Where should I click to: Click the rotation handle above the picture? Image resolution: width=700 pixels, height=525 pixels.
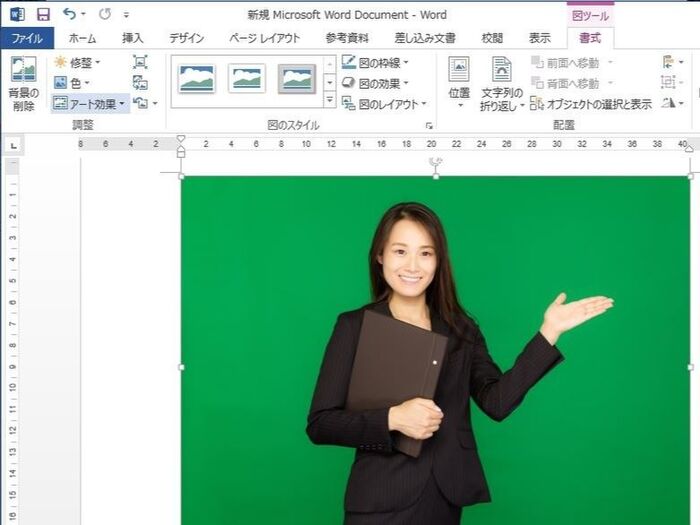click(435, 160)
